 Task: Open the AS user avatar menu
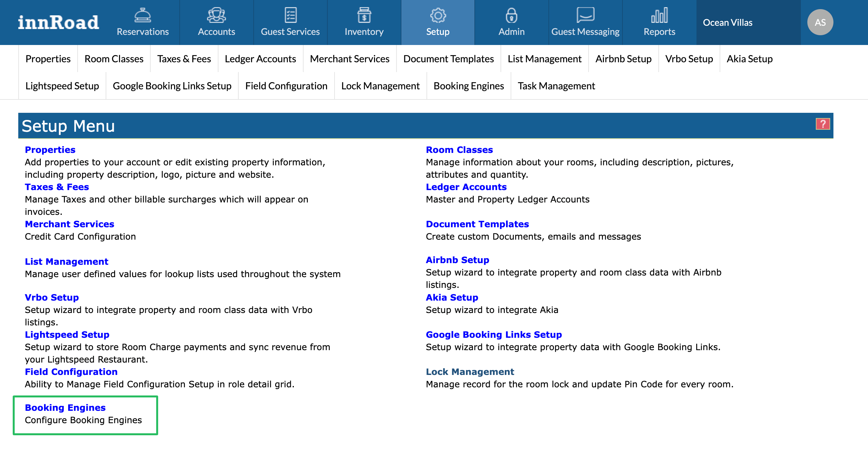click(x=820, y=22)
